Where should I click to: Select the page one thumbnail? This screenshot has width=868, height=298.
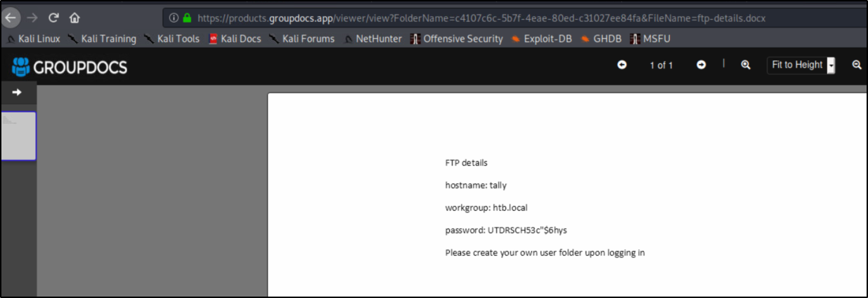click(18, 136)
